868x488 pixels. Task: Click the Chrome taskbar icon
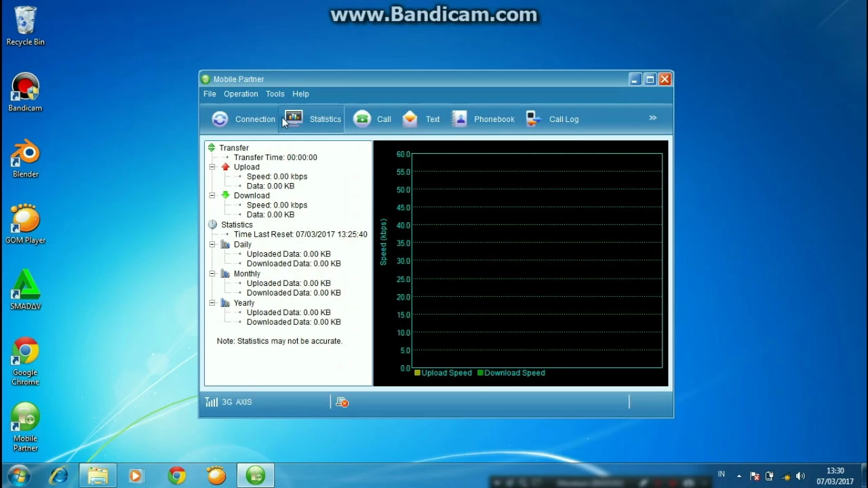(x=176, y=476)
